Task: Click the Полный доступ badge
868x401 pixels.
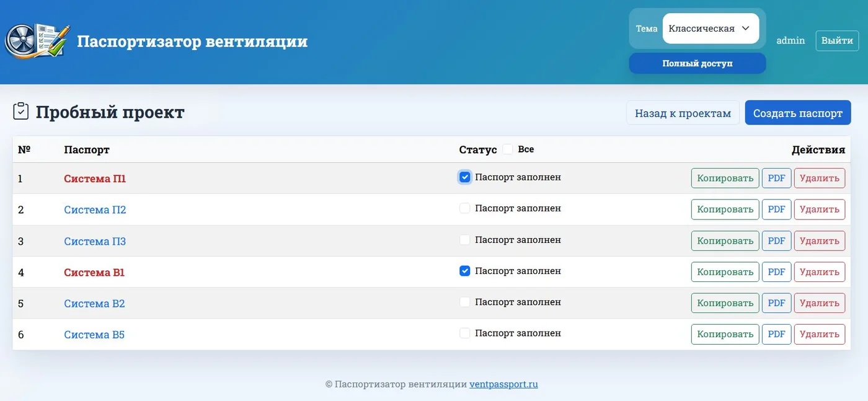Action: click(x=697, y=63)
